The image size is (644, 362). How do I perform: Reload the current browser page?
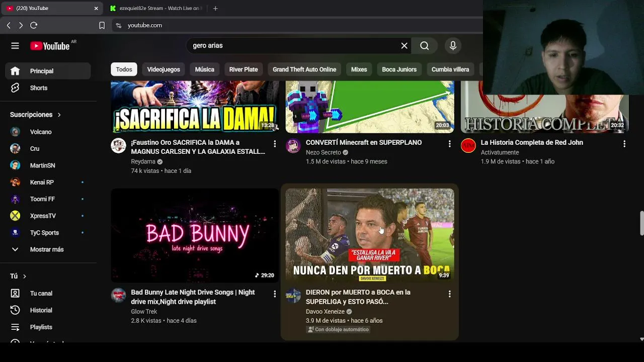point(34,25)
